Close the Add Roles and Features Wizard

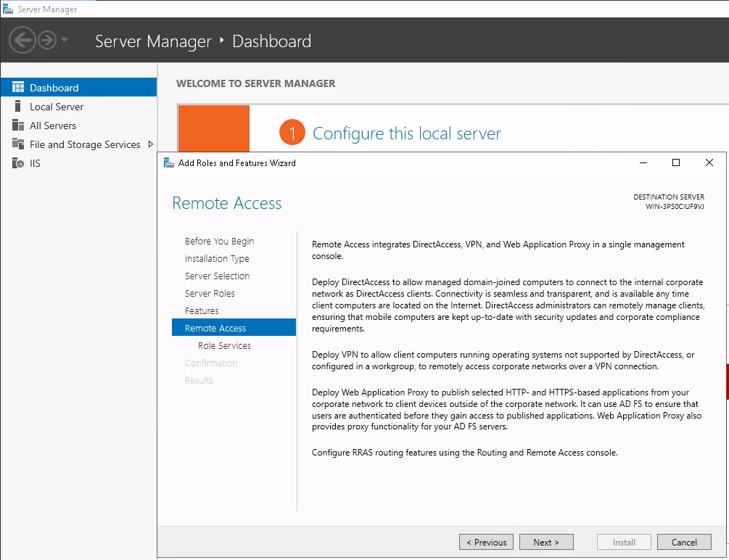pos(709,162)
